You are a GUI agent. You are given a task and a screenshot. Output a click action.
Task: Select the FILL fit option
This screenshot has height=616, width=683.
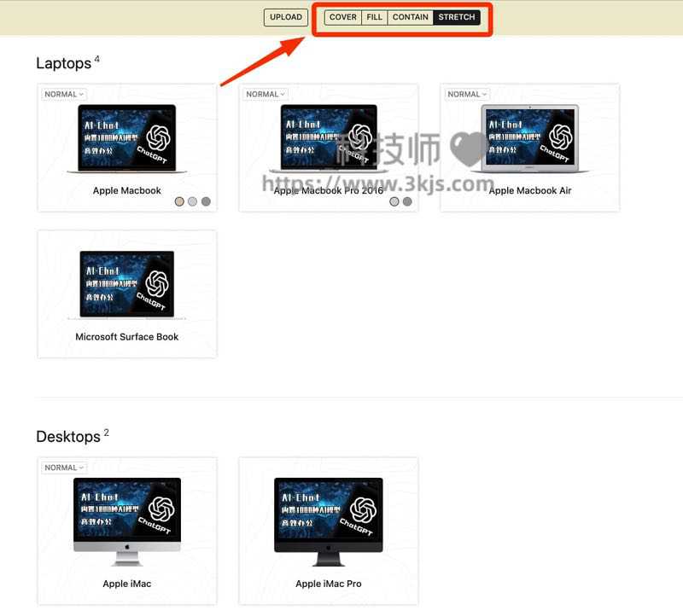click(x=374, y=17)
